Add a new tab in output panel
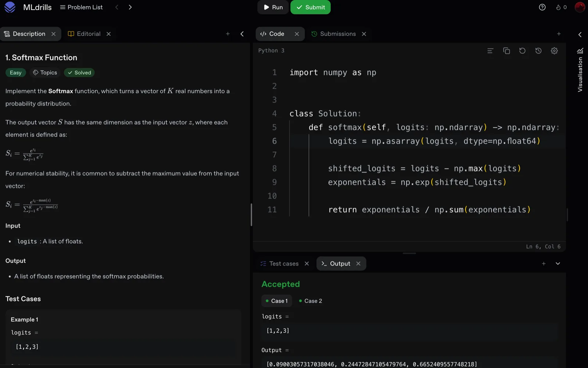 [x=544, y=263]
